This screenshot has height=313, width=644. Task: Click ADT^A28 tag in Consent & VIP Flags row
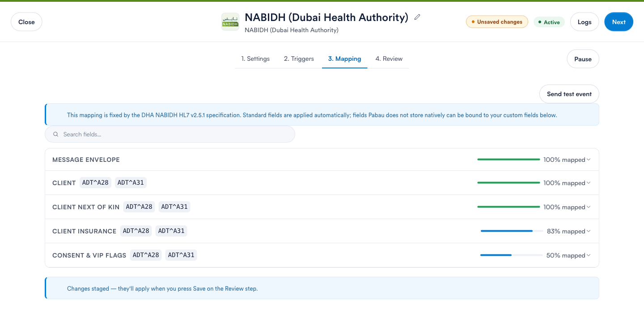pos(146,255)
